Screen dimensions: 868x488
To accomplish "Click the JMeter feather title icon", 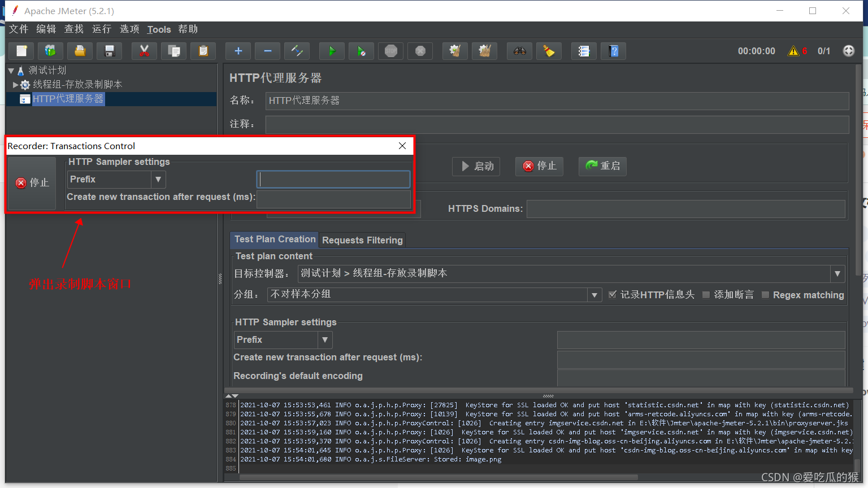I will [15, 10].
